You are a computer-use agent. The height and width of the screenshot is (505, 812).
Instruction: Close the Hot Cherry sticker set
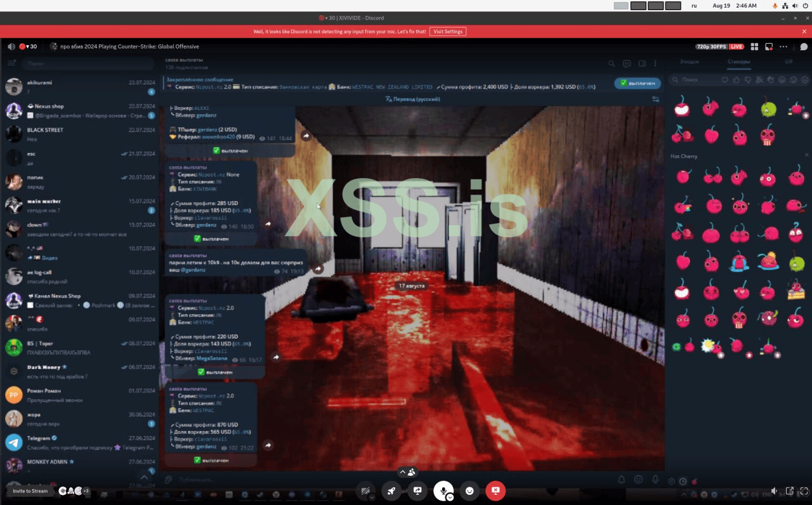tap(807, 155)
